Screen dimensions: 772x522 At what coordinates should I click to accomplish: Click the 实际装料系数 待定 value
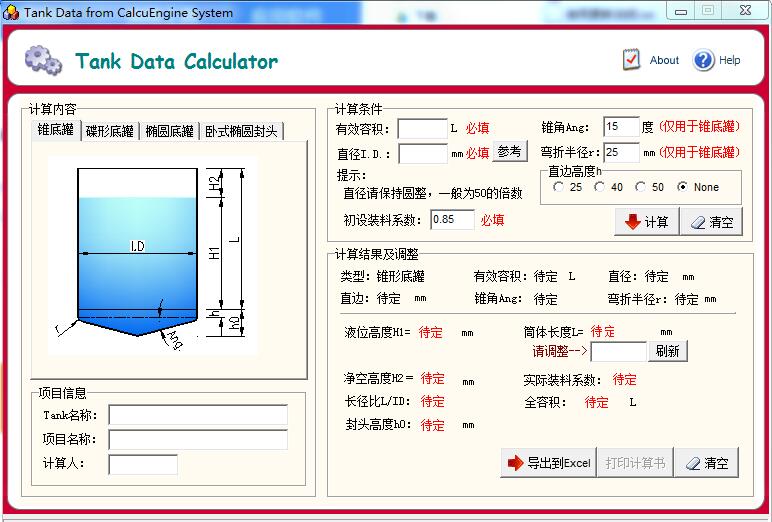pyautogui.click(x=624, y=379)
